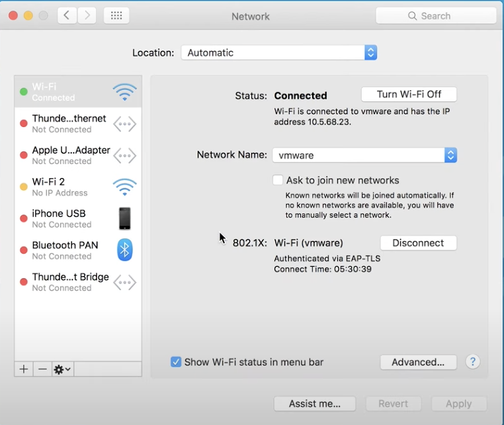Click the Wi-Fi signal icon for Wi-Fi Connected
The width and height of the screenshot is (504, 425).
pos(125,92)
